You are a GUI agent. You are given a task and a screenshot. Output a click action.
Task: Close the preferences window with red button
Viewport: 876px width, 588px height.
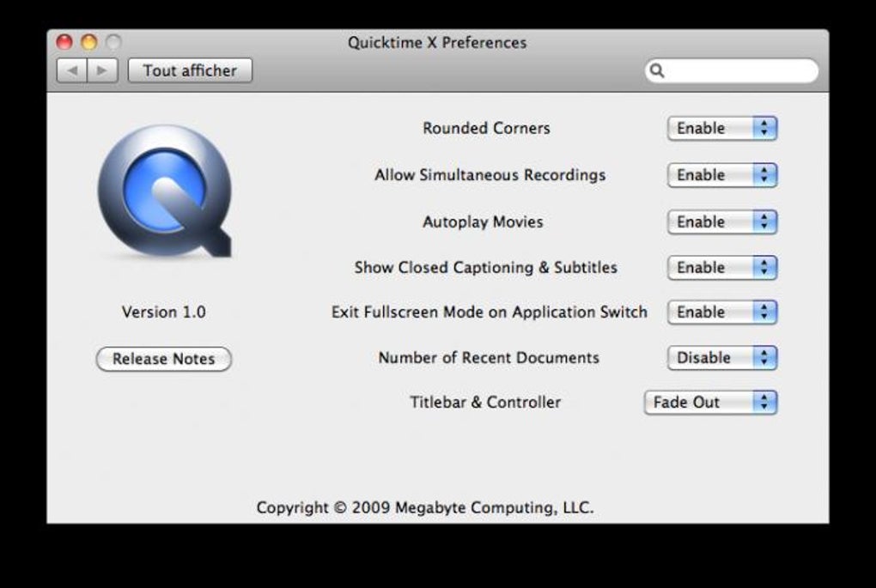coord(64,42)
